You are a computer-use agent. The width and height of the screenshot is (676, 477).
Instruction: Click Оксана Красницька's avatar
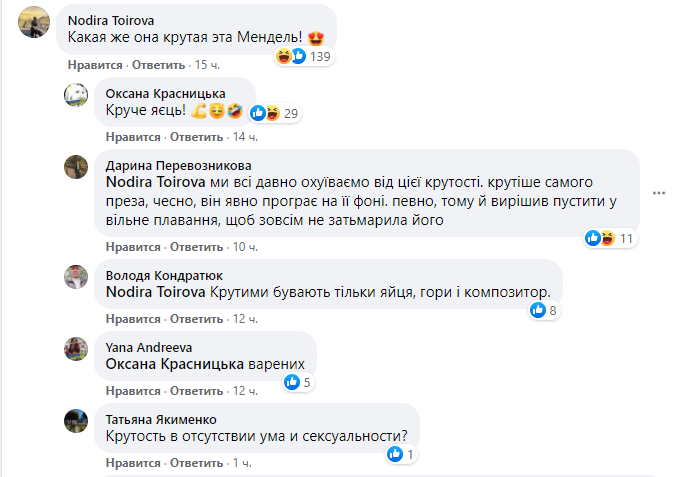point(77,95)
